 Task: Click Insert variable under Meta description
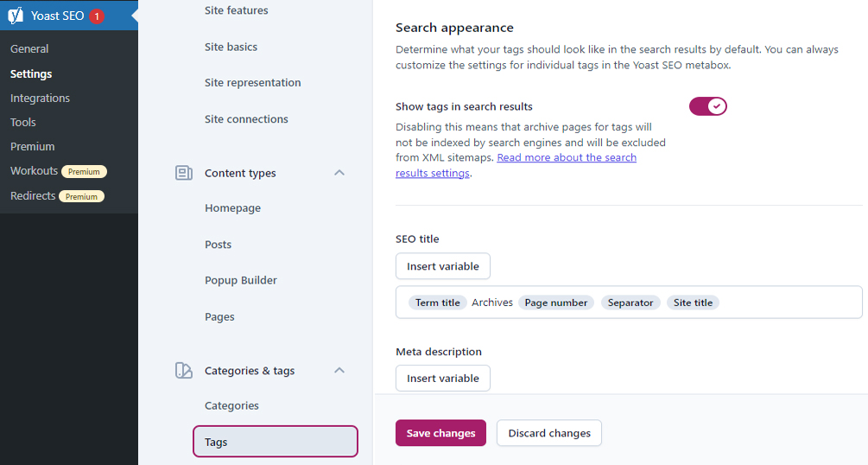(x=443, y=379)
